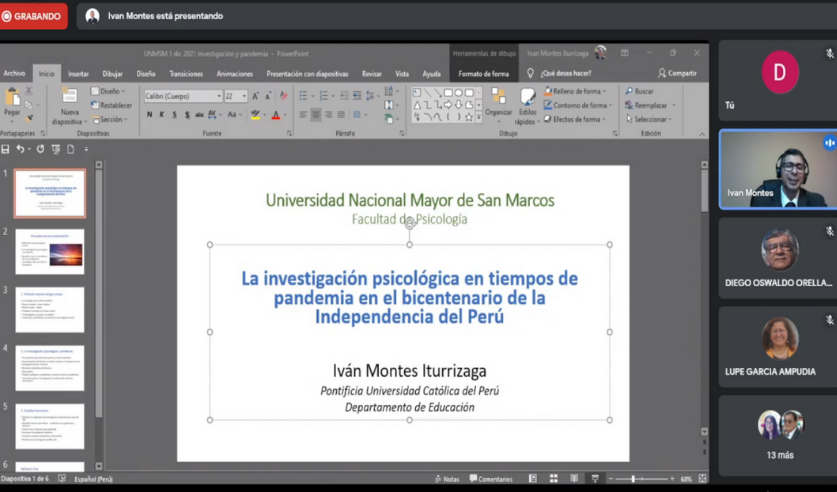Click the clear formatting eraser icon
Image resolution: width=837 pixels, height=492 pixels.
point(283,96)
